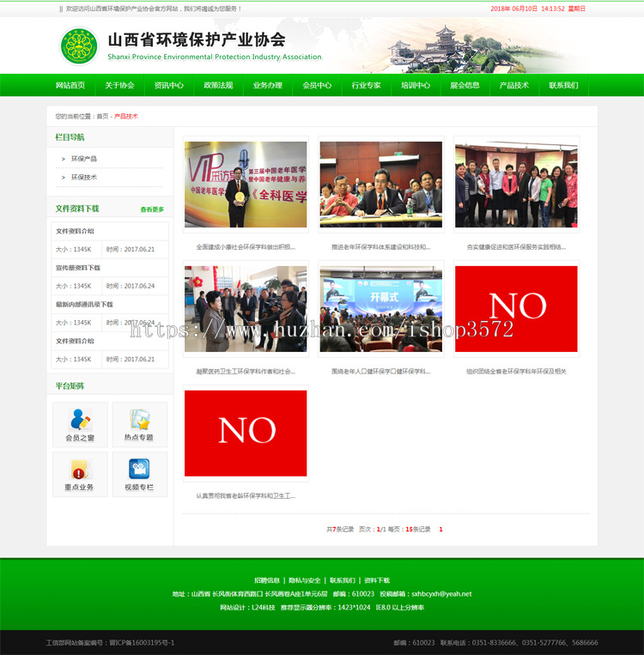644x655 pixels.
Task: Click the association green logo emblem
Action: coord(79,46)
